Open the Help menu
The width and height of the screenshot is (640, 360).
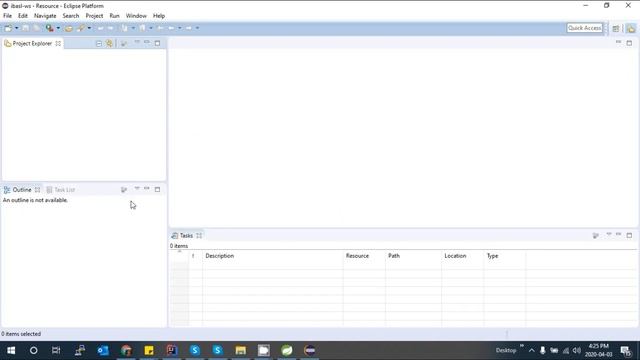[159, 16]
